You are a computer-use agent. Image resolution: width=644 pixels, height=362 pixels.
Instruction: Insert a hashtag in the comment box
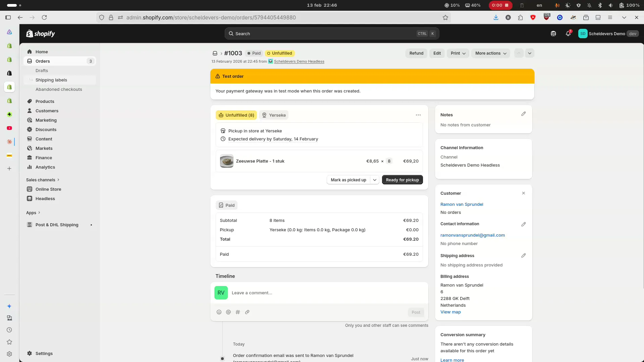point(238,312)
